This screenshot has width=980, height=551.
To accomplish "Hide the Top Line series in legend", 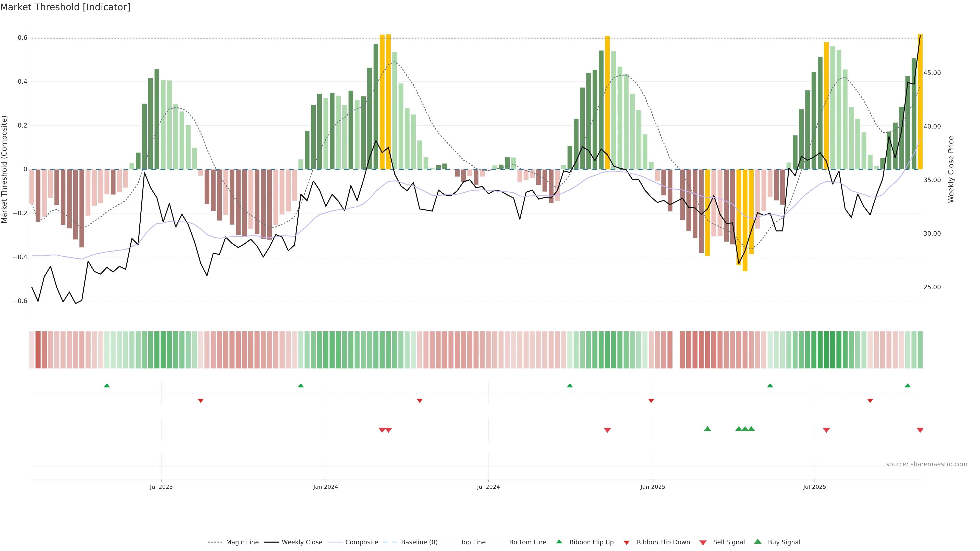I will 473,542.
